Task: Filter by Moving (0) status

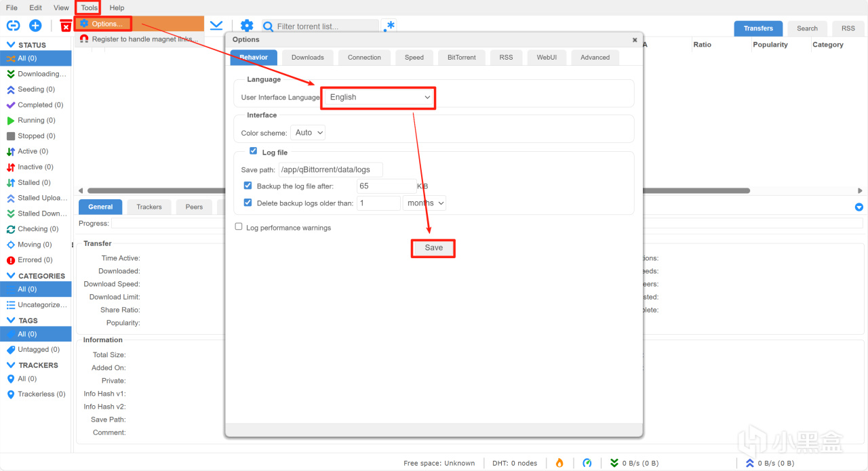Action: 35,245
